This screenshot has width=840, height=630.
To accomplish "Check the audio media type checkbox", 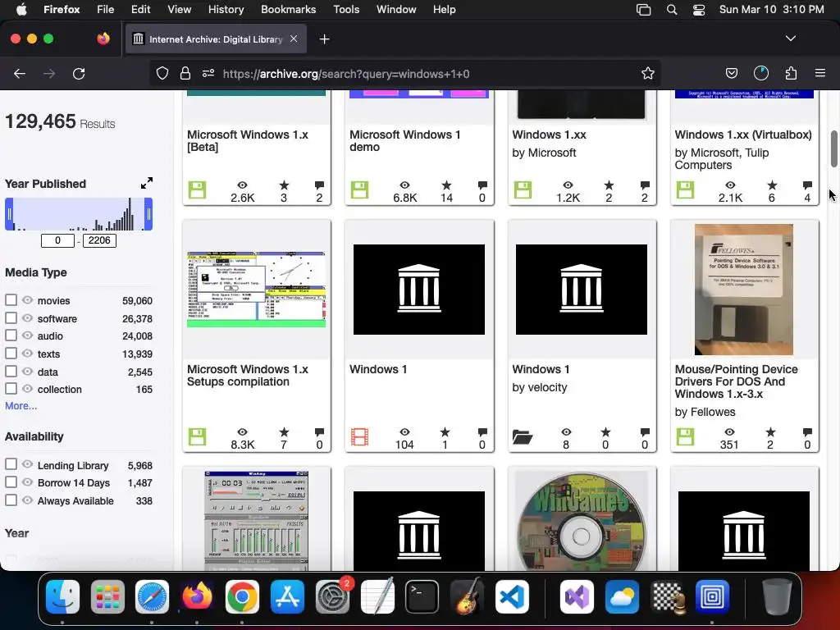I will (11, 336).
